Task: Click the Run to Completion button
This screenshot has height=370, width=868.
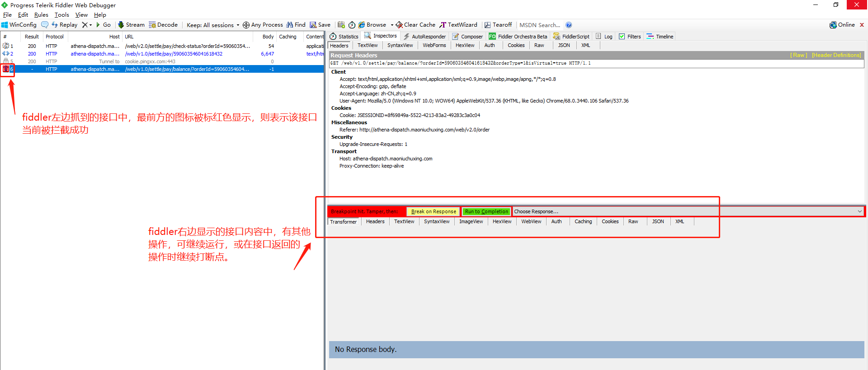Action: [486, 211]
